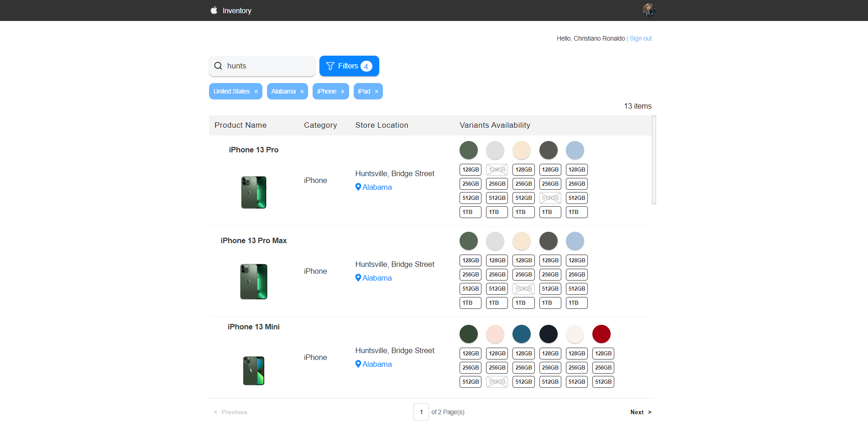Select red color swatch for iPhone 13 Mini
The image size is (868, 422).
point(601,334)
